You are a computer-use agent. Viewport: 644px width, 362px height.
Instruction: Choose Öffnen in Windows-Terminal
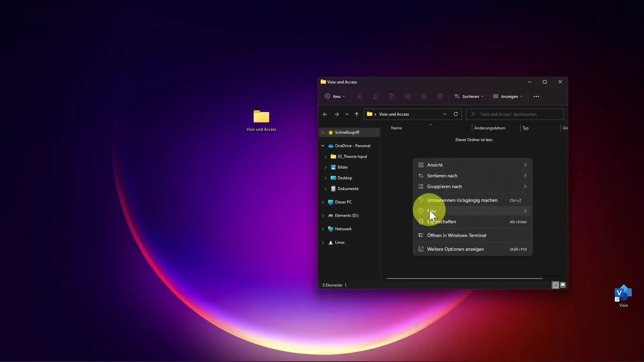coord(472,235)
